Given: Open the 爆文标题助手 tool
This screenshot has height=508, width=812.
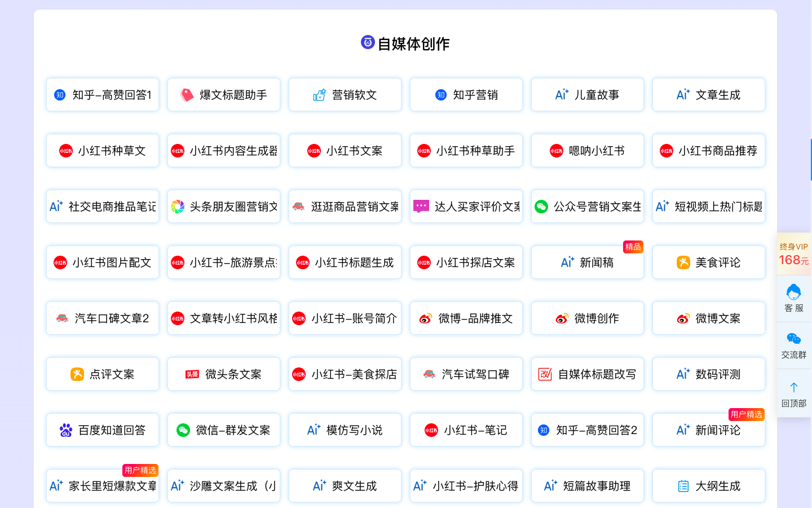Looking at the screenshot, I should [x=223, y=94].
